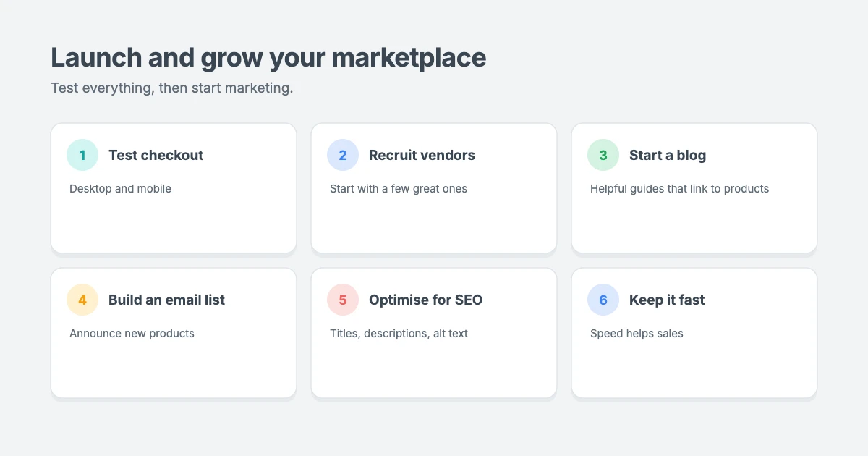Image resolution: width=868 pixels, height=456 pixels.
Task: Click the green number 3 circle badge
Action: pyautogui.click(x=603, y=155)
